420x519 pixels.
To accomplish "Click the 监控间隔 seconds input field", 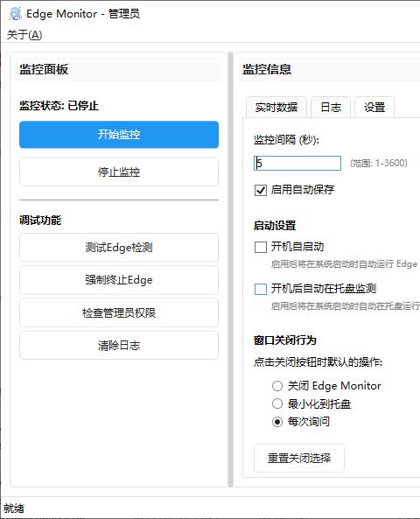I will coord(297,163).
